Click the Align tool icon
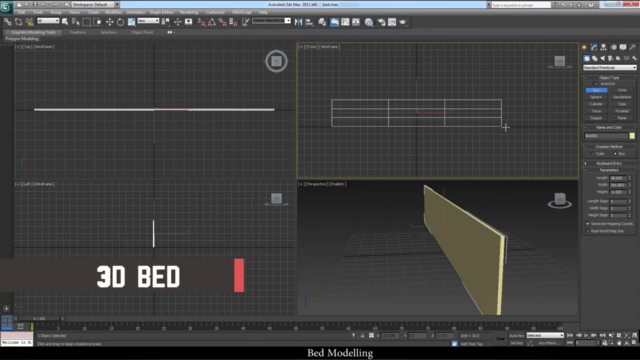The image size is (640, 360). [309, 22]
